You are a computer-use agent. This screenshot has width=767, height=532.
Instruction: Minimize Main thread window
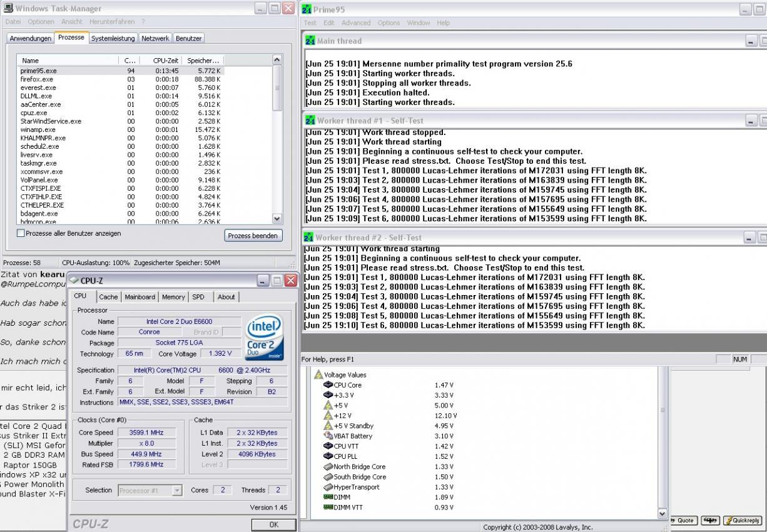pos(751,41)
